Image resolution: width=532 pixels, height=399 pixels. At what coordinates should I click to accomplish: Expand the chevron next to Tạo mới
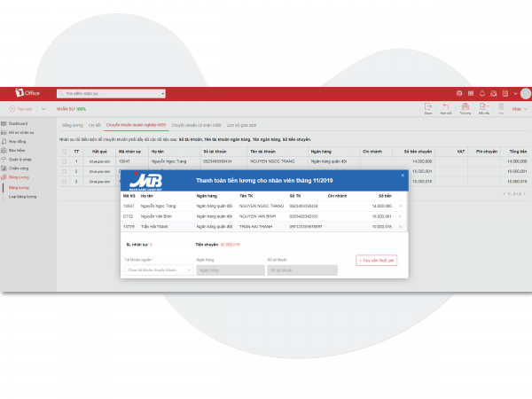tap(43, 109)
